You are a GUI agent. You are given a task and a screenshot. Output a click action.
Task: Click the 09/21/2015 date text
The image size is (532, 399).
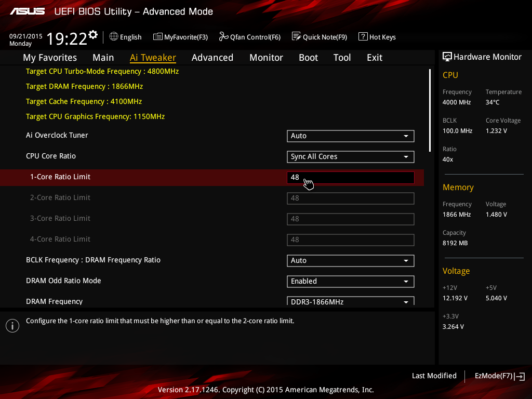tap(26, 36)
